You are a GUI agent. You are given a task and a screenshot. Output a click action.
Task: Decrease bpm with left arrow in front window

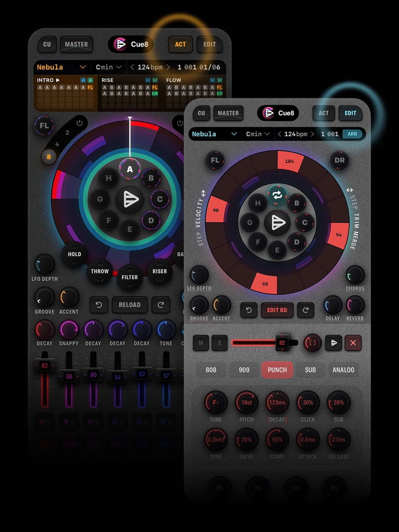[280, 134]
